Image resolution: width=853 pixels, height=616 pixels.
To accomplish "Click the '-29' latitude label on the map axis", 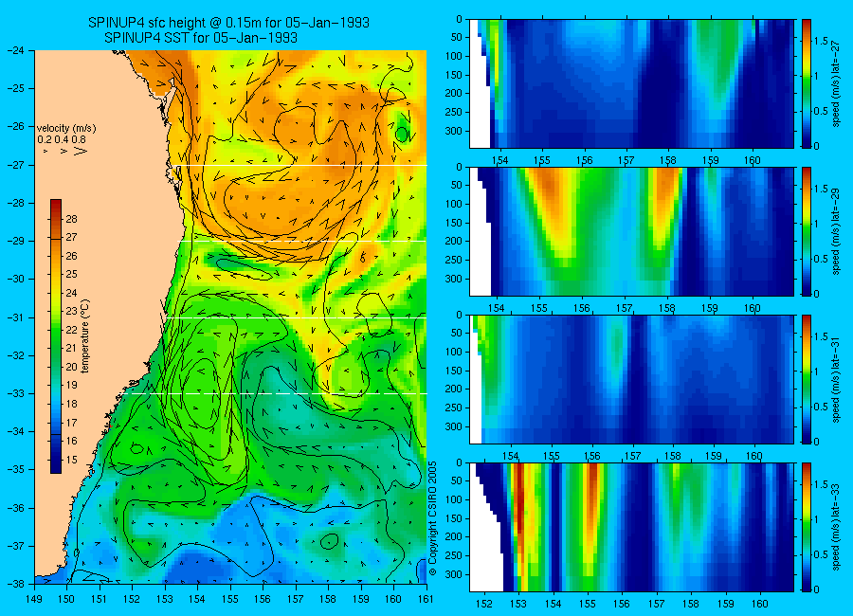I will tap(15, 241).
